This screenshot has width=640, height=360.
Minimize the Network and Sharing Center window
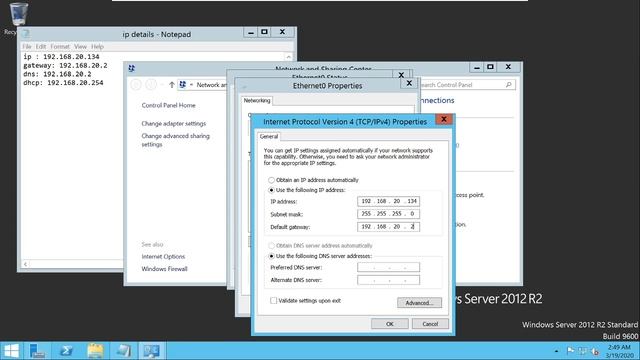(x=476, y=67)
